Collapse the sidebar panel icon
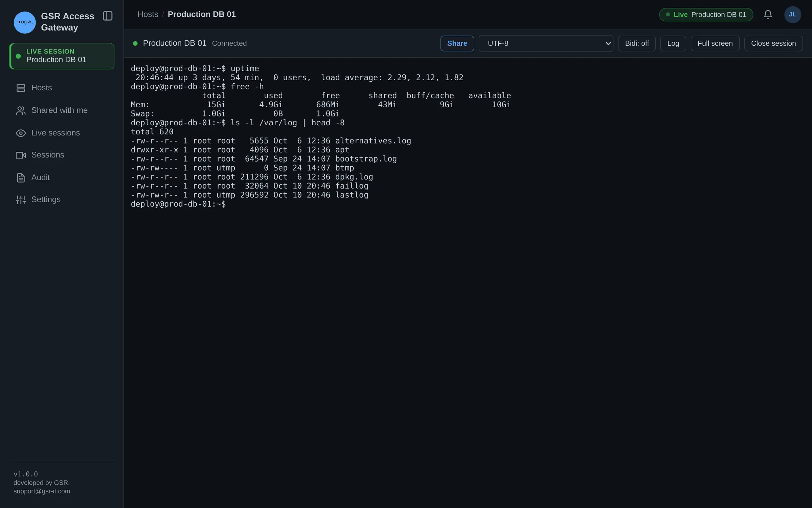The height and width of the screenshot is (508, 812). tap(108, 16)
